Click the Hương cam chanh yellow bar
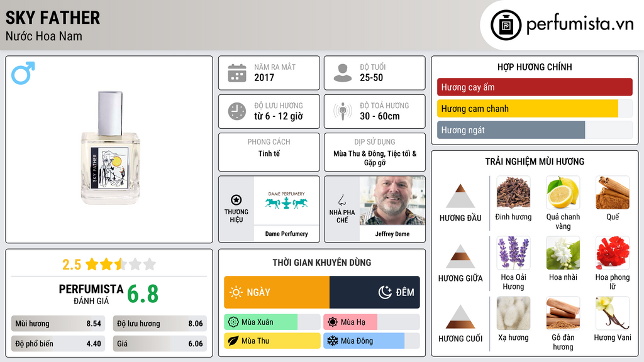This screenshot has height=362, width=644. coord(528,109)
